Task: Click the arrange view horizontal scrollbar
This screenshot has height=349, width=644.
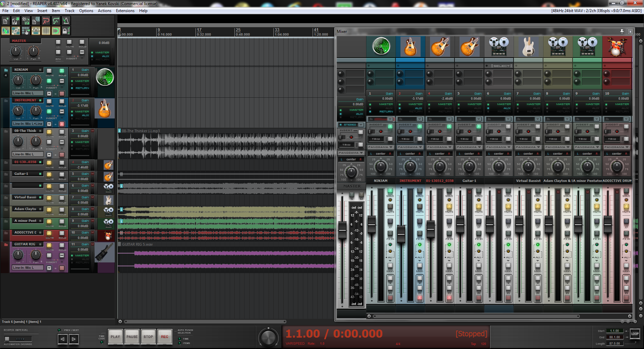Action: pos(205,321)
